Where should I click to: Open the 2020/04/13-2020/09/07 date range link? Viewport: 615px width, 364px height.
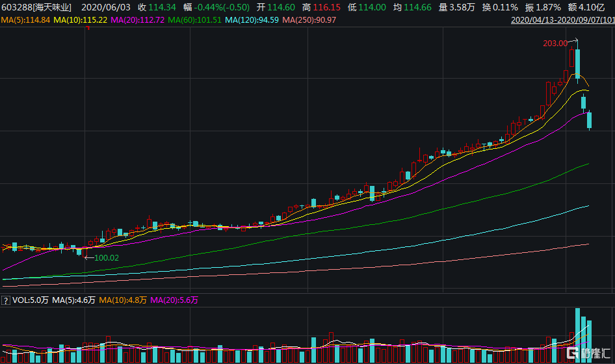pyautogui.click(x=563, y=19)
